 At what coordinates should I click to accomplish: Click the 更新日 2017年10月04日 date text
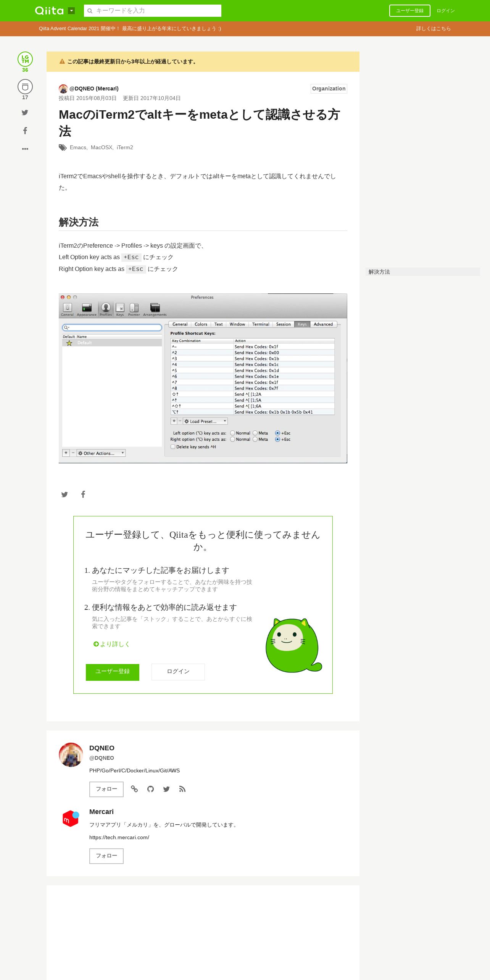152,98
